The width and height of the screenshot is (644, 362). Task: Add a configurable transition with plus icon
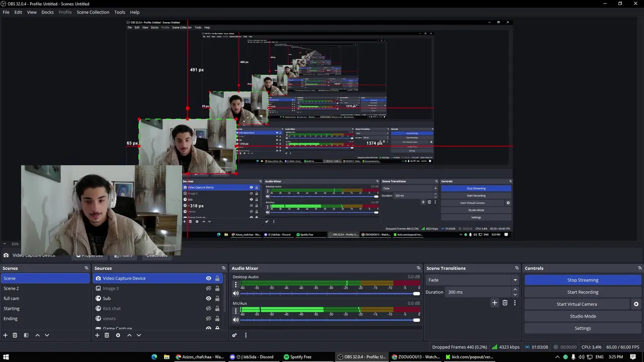point(495,303)
